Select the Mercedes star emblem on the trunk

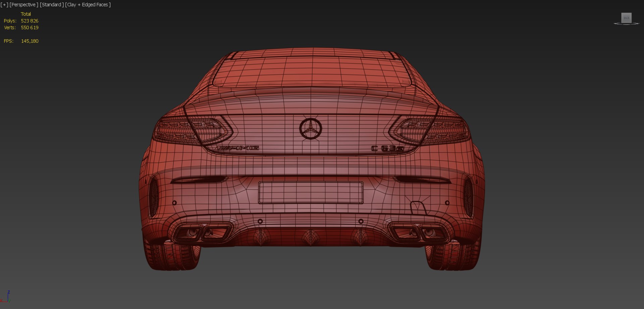click(x=311, y=129)
